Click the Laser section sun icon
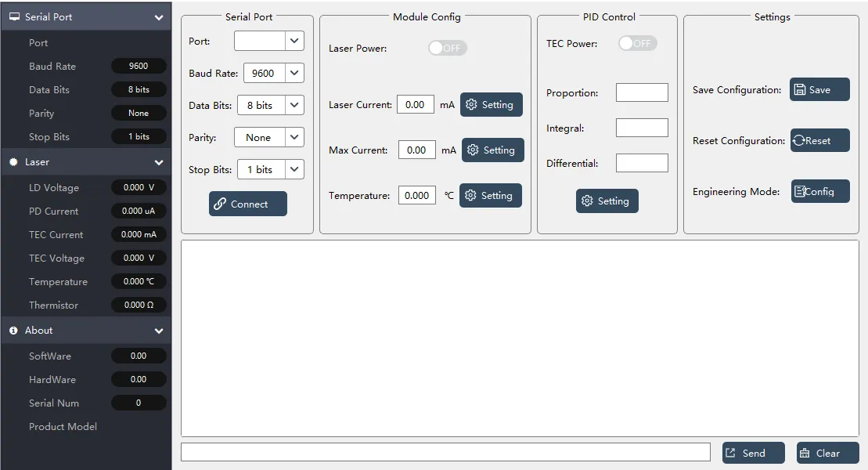 (13, 162)
